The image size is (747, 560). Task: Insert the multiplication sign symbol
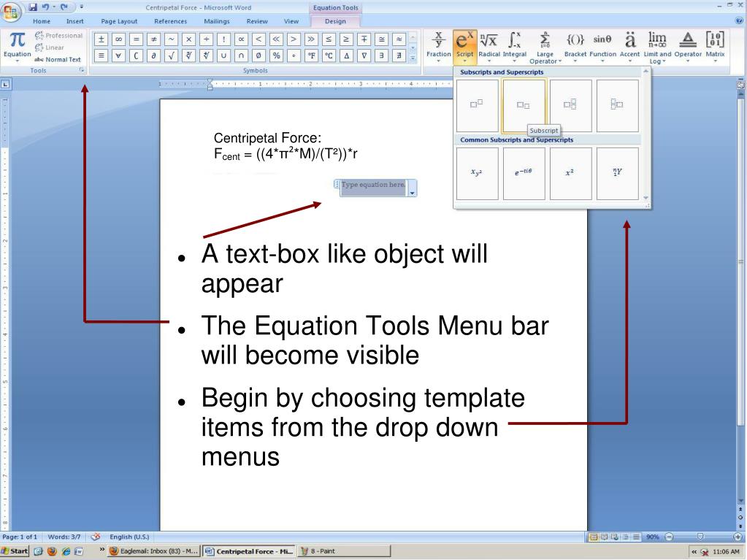pos(188,39)
